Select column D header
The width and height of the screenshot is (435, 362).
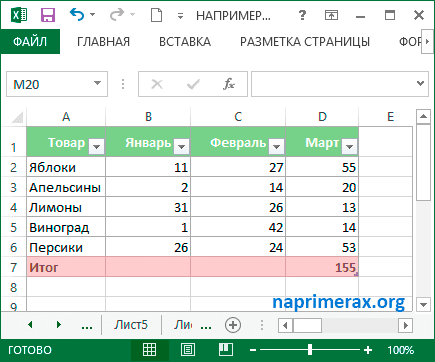(322, 117)
